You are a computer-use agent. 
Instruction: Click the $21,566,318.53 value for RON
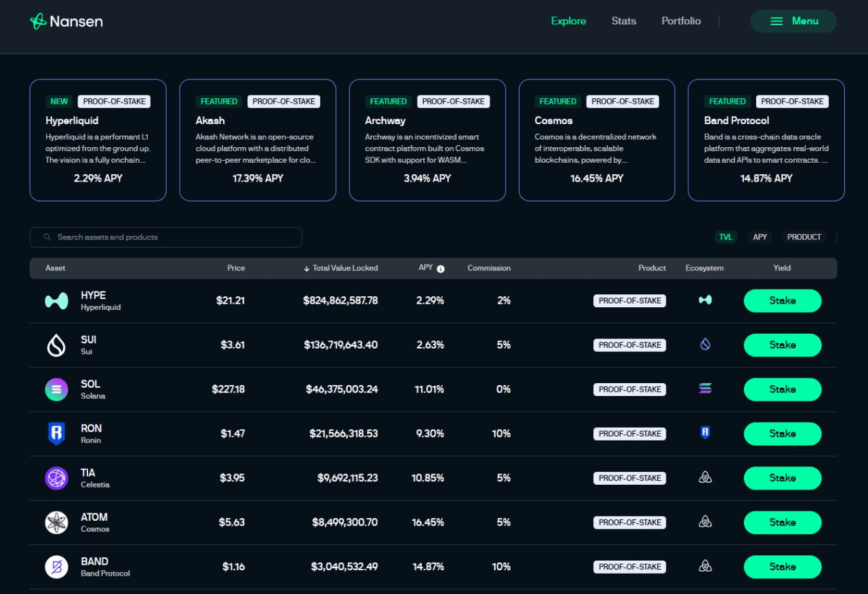click(344, 433)
